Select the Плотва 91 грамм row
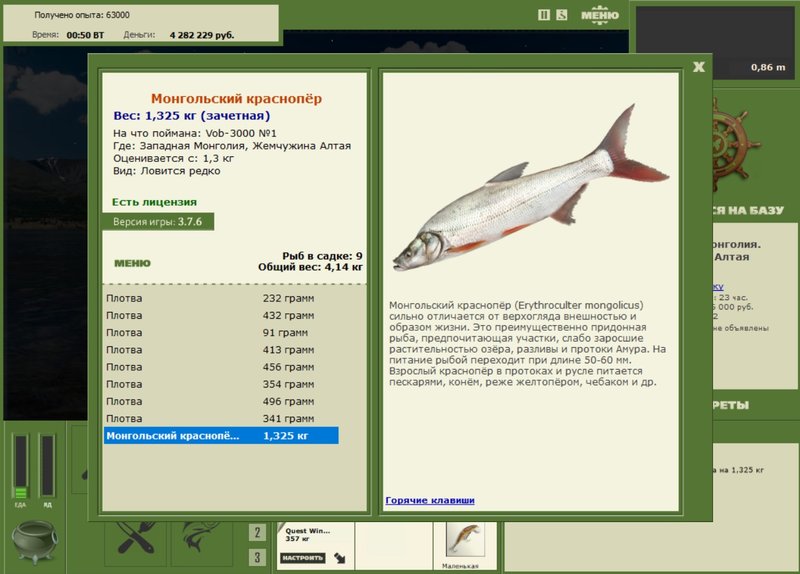 pyautogui.click(x=221, y=333)
